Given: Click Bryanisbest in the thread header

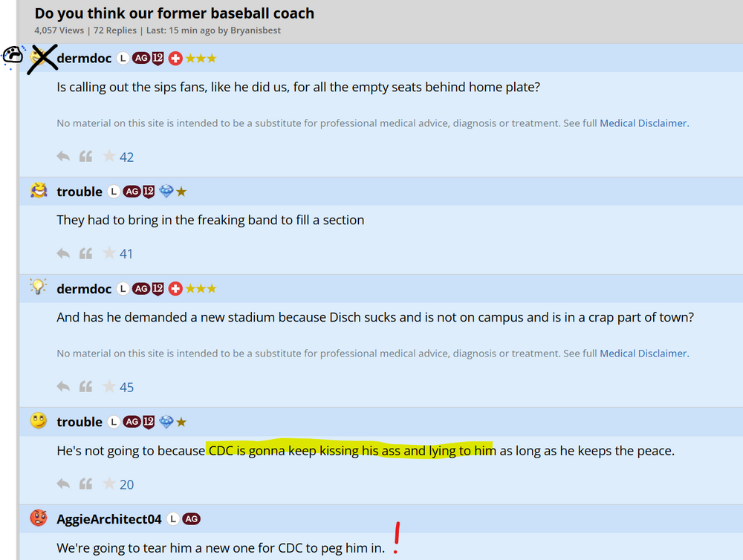Looking at the screenshot, I should tap(255, 30).
